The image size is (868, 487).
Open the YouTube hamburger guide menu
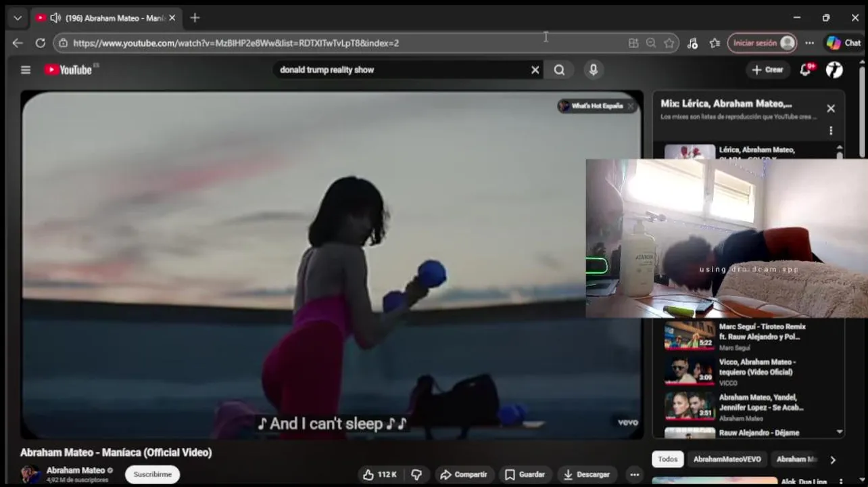click(x=26, y=70)
